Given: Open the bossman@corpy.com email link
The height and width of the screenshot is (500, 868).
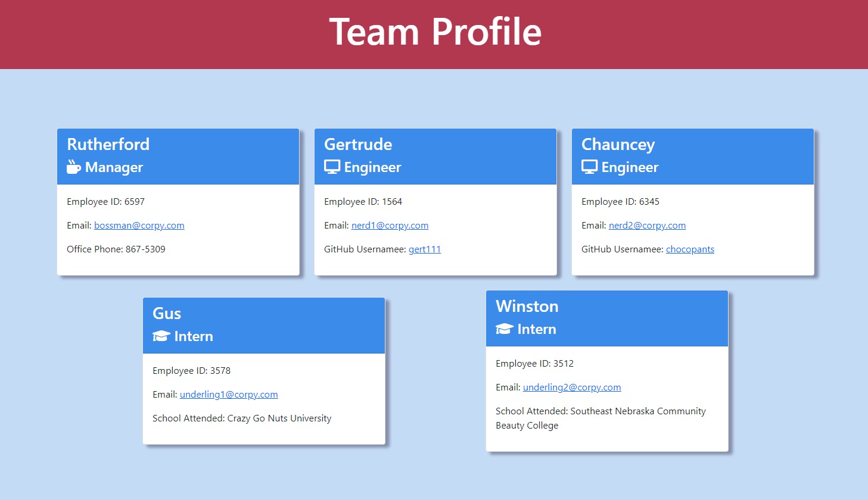Looking at the screenshot, I should click(139, 225).
